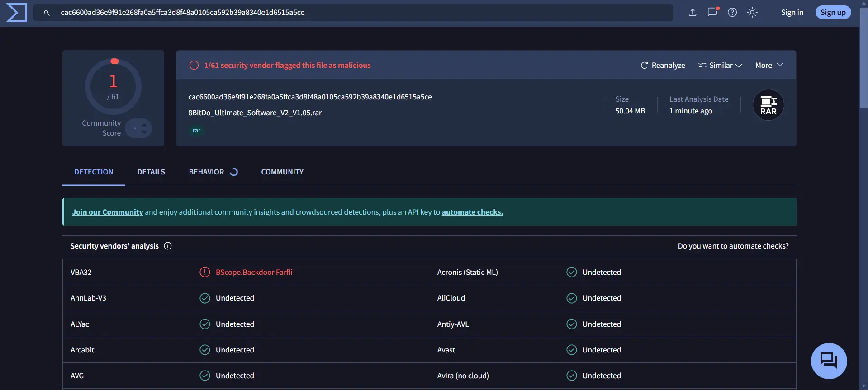Open the help question mark icon
This screenshot has height=390, width=868.
tap(732, 12)
